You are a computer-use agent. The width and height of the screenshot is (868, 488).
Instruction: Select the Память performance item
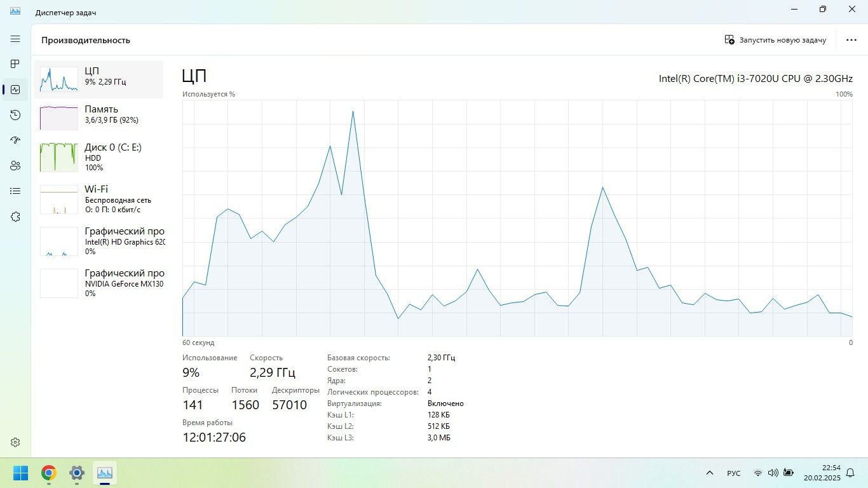[x=98, y=118]
